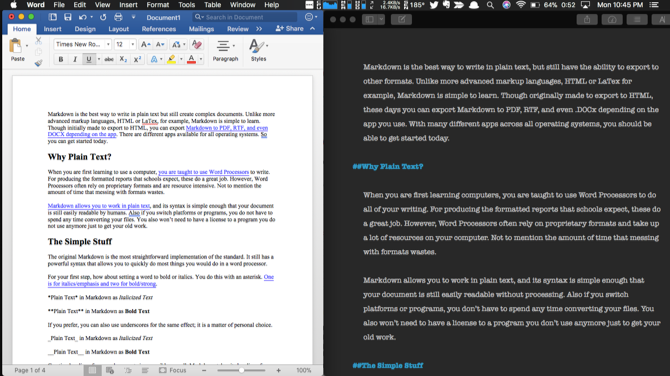Save the document with floppy disk icon
Image resolution: width=670 pixels, height=376 pixels.
coord(68,17)
